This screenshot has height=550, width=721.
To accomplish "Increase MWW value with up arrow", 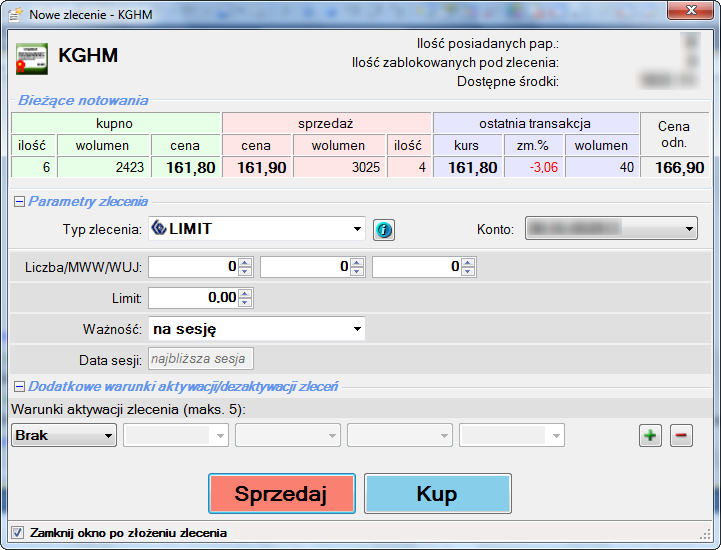I will click(x=357, y=262).
